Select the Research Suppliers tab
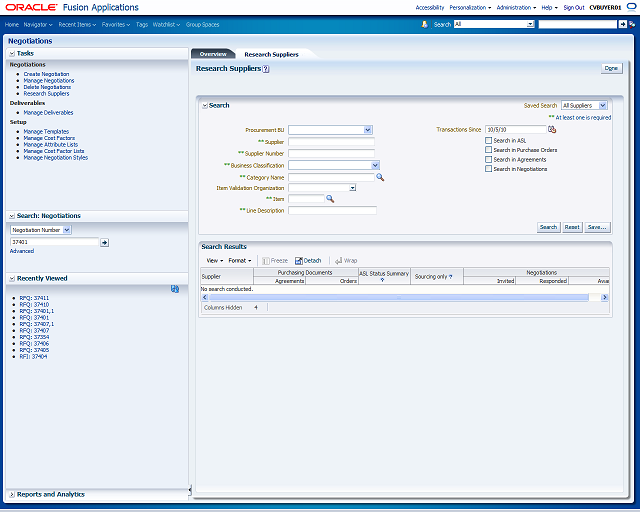640x512 pixels. pos(271,54)
